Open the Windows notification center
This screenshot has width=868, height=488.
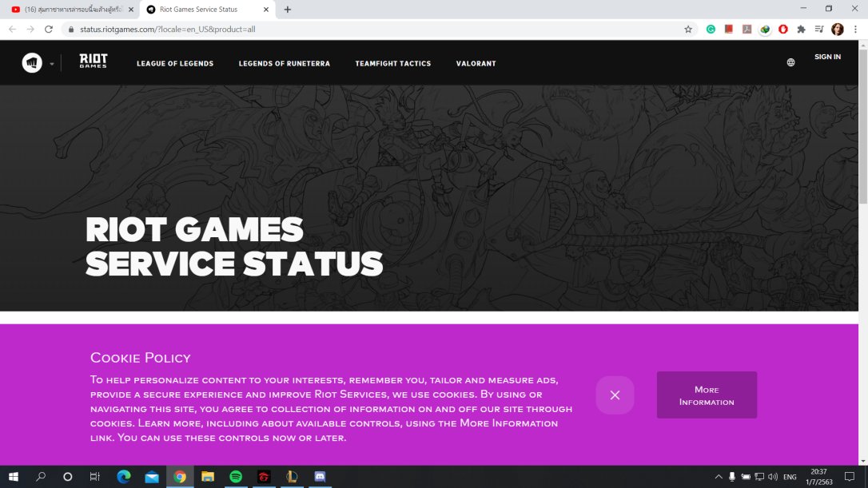click(x=850, y=476)
